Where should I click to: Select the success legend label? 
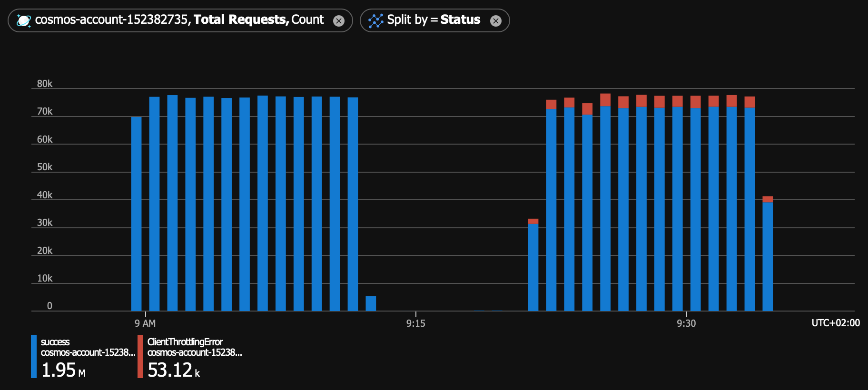click(x=55, y=342)
